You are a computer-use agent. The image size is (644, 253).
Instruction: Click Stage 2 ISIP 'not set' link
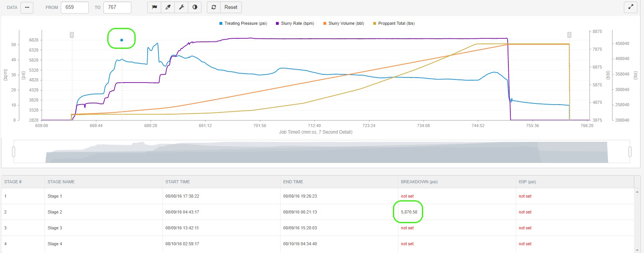[x=525, y=212]
